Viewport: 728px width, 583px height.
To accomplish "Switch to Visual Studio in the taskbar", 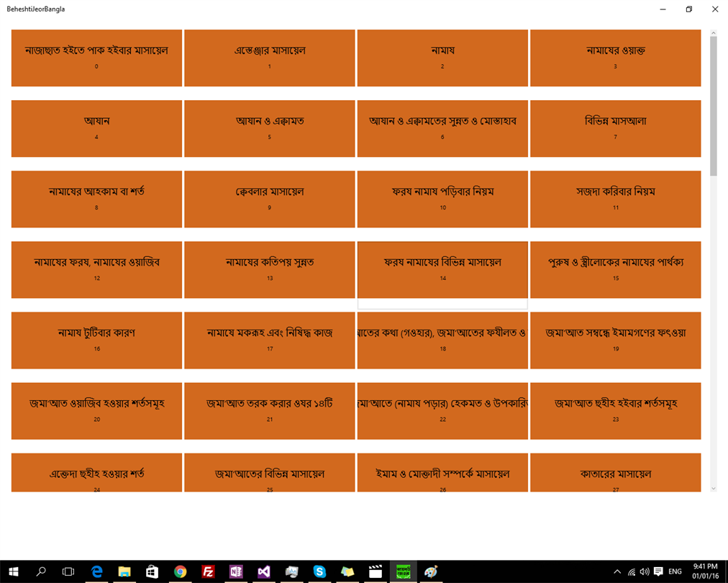I will [264, 571].
